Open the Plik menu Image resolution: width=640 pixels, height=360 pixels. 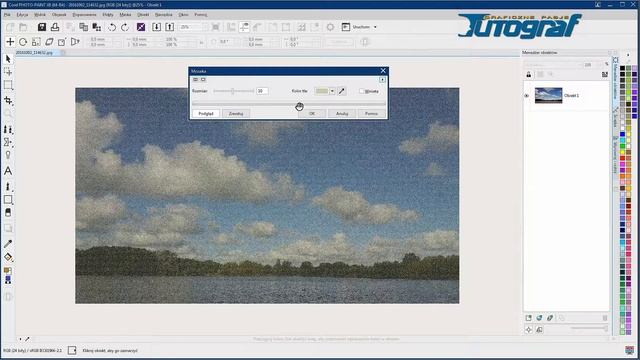pos(7,15)
